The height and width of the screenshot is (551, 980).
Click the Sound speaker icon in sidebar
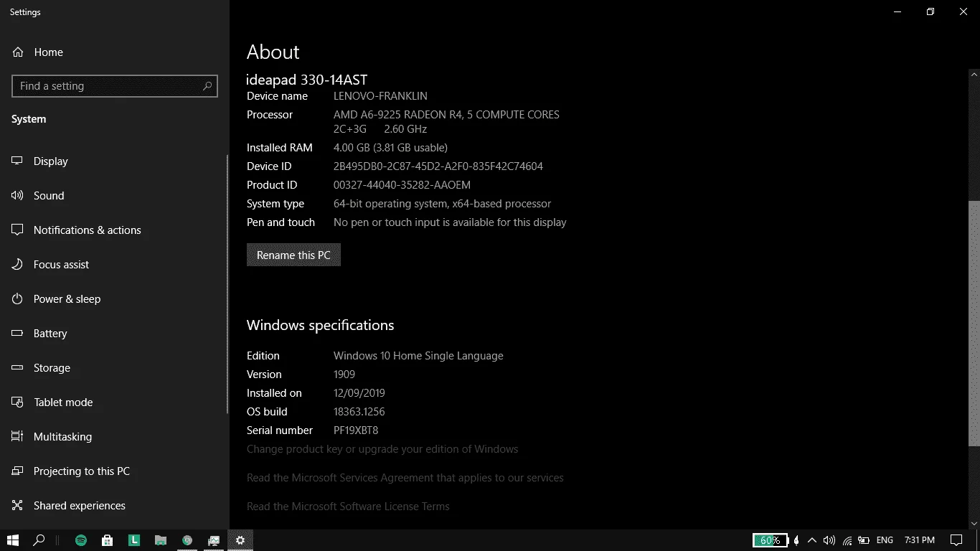click(17, 196)
